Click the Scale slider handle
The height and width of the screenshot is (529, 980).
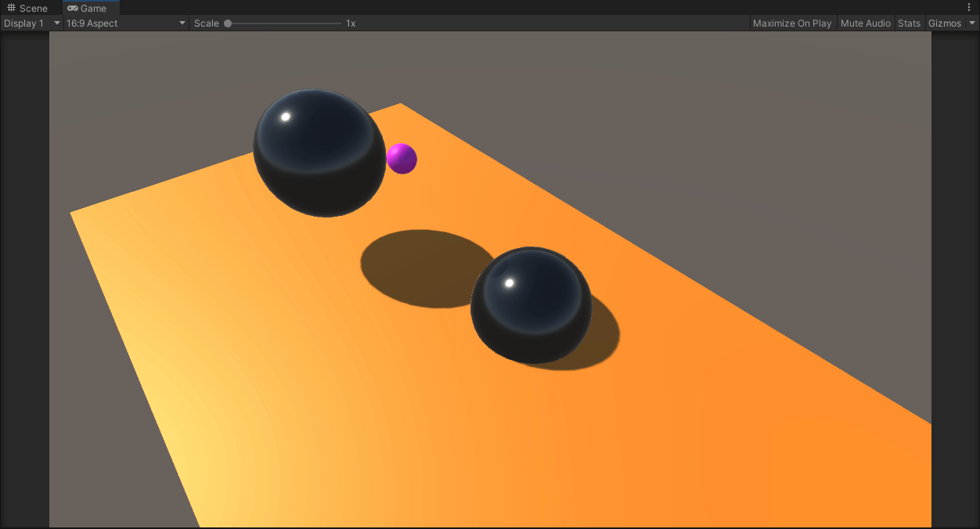click(228, 23)
